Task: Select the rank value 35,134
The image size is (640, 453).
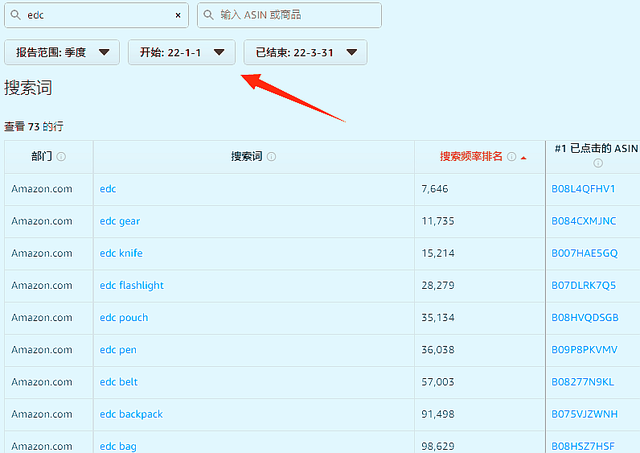Action: pyautogui.click(x=438, y=318)
